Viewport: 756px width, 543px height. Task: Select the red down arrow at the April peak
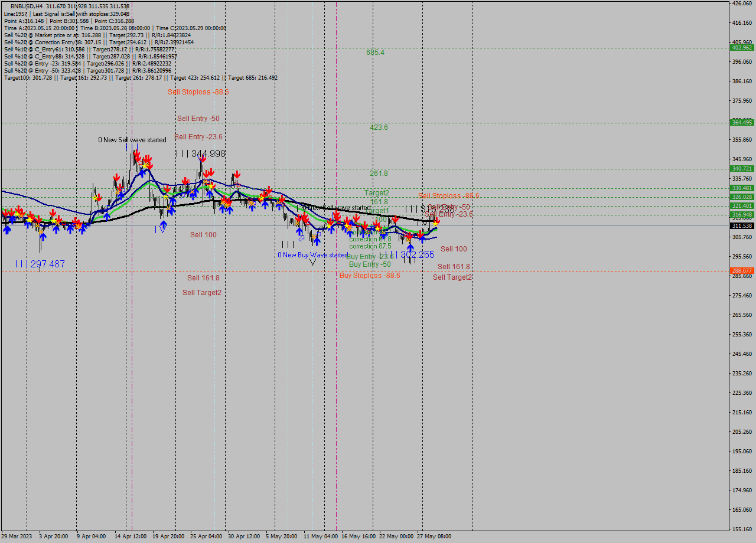point(137,155)
